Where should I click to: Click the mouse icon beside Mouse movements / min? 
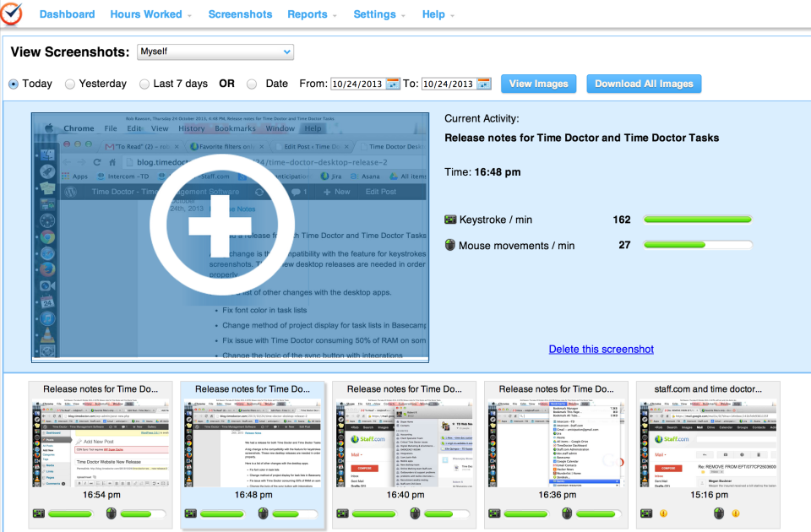[x=450, y=246]
